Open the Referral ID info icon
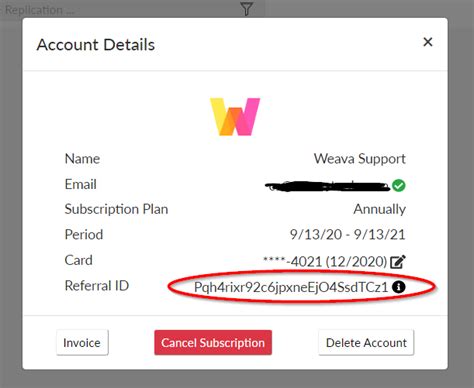 coord(399,287)
